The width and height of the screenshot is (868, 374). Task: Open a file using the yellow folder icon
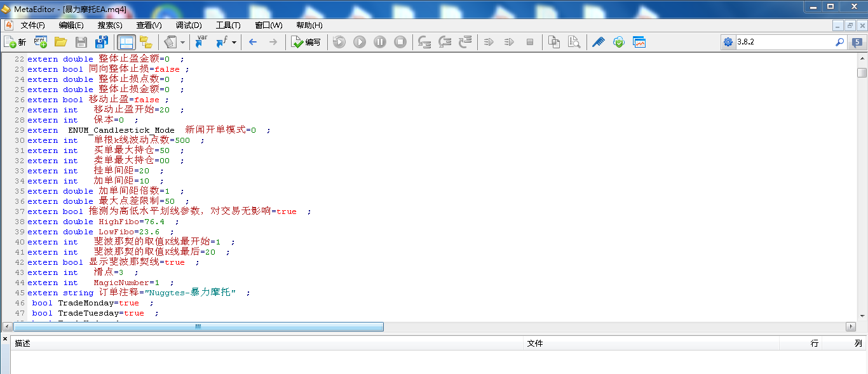[60, 42]
